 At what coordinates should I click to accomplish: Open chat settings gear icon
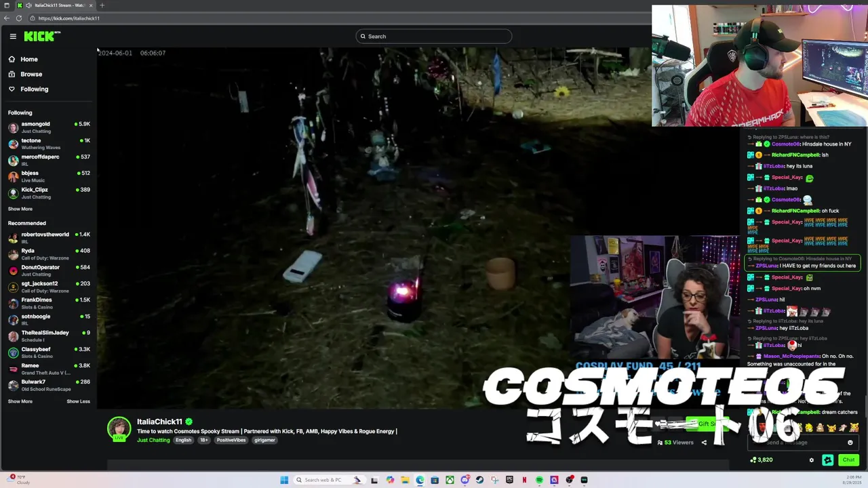click(811, 460)
